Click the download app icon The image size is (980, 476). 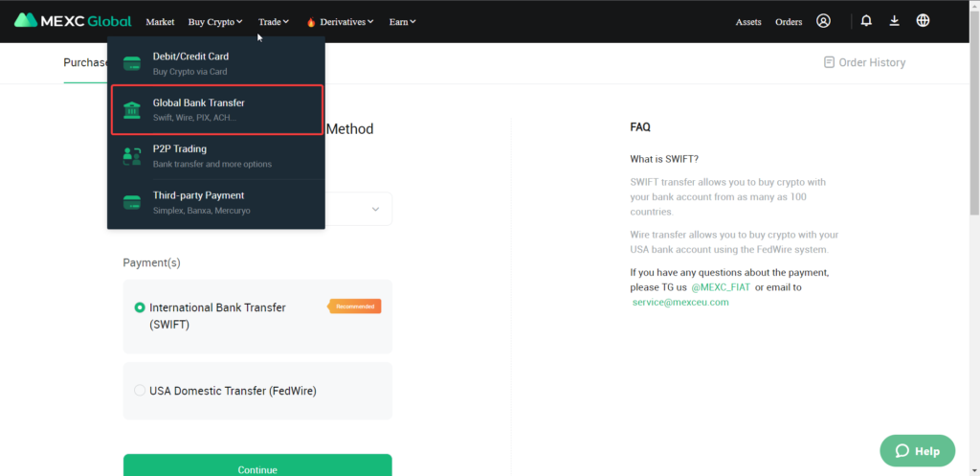point(895,21)
